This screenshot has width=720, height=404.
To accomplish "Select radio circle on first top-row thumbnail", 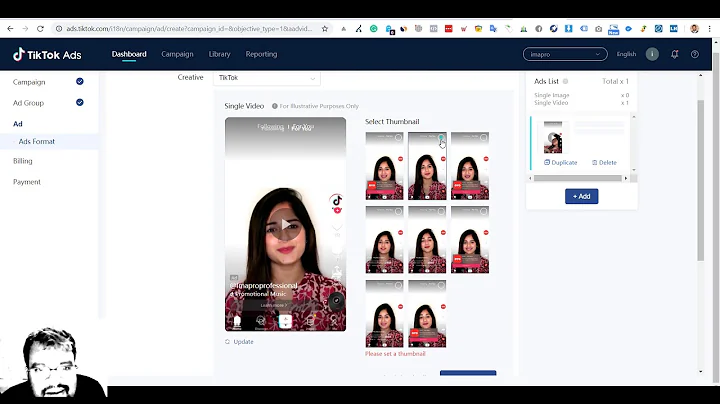I will (x=398, y=137).
